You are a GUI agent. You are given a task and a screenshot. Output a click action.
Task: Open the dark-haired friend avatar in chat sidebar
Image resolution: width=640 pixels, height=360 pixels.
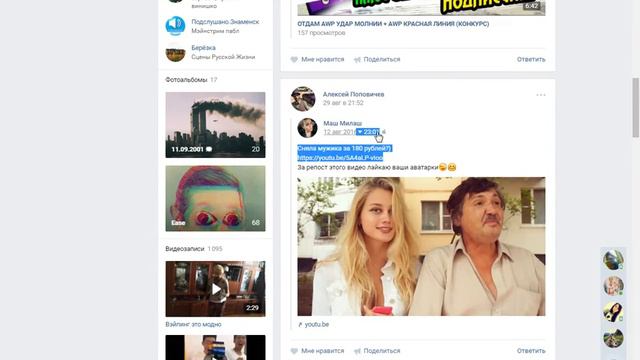(x=613, y=312)
